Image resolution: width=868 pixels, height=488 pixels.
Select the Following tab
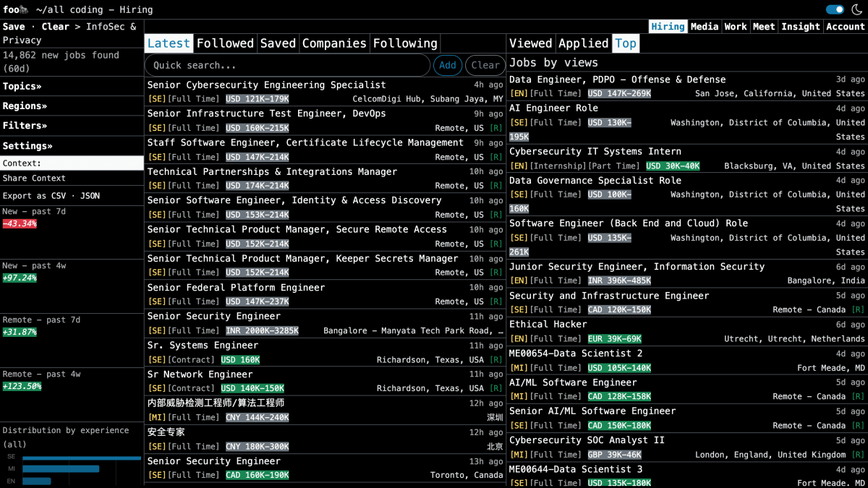405,43
